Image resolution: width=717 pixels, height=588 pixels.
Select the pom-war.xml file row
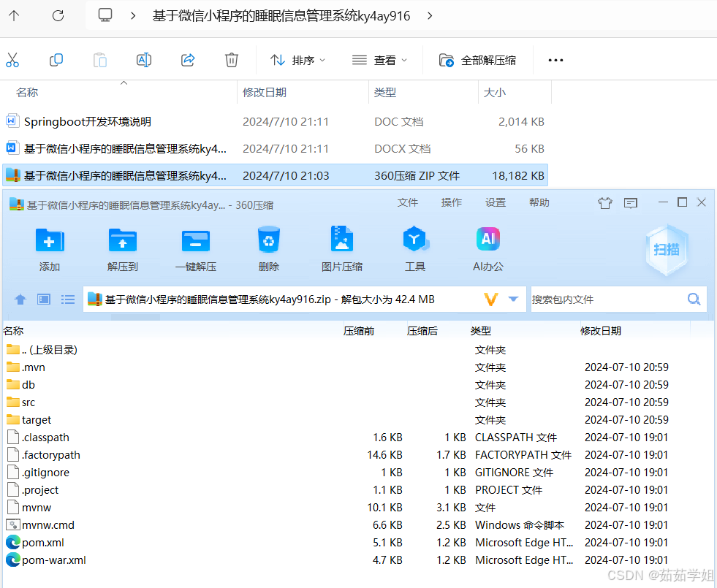[x=357, y=560]
